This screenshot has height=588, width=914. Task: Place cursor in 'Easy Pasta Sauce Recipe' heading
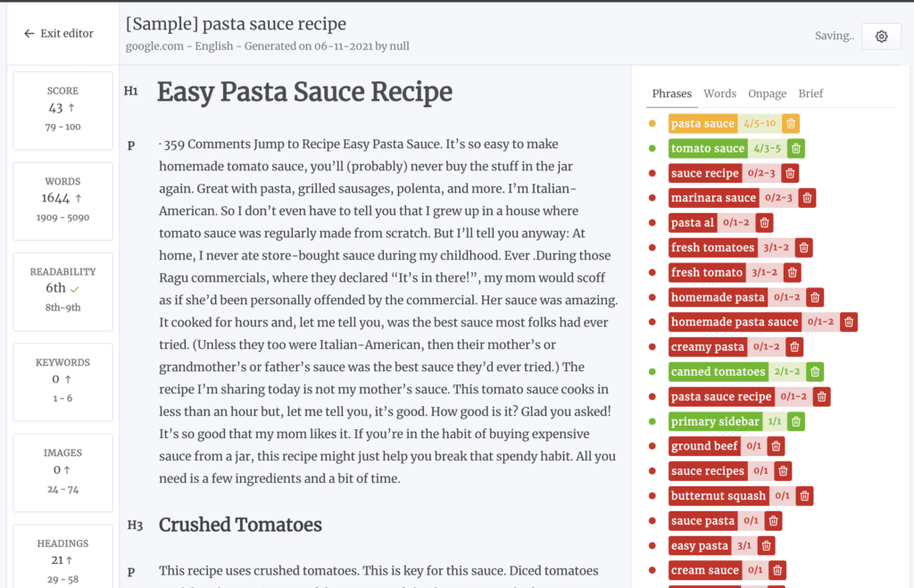[x=304, y=92]
